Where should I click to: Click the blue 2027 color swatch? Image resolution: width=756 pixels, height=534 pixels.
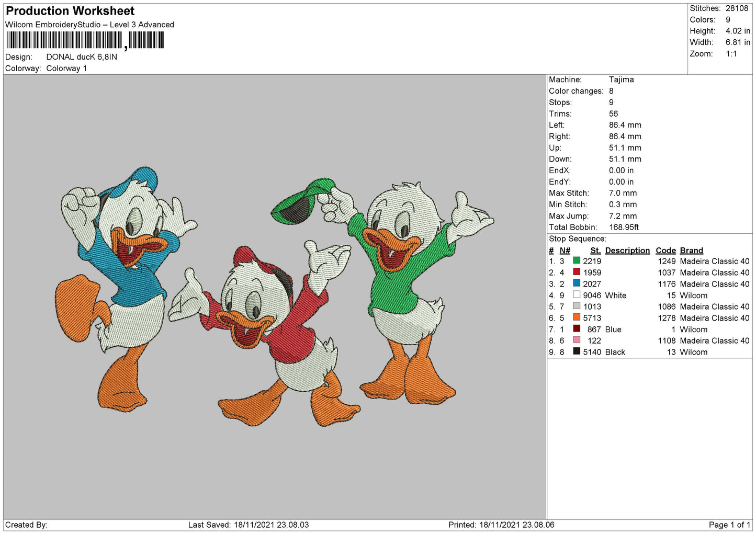(577, 283)
